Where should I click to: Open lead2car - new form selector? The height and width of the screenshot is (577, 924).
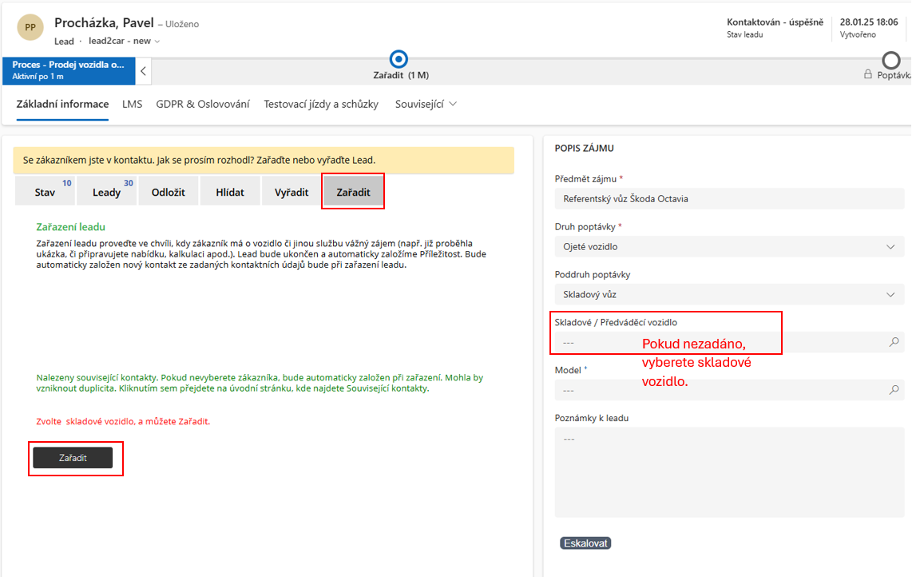point(125,42)
